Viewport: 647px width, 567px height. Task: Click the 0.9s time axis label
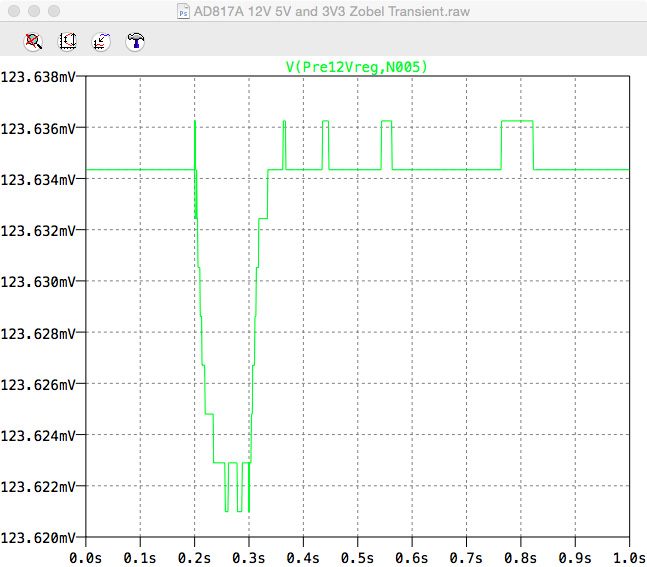(x=575, y=558)
